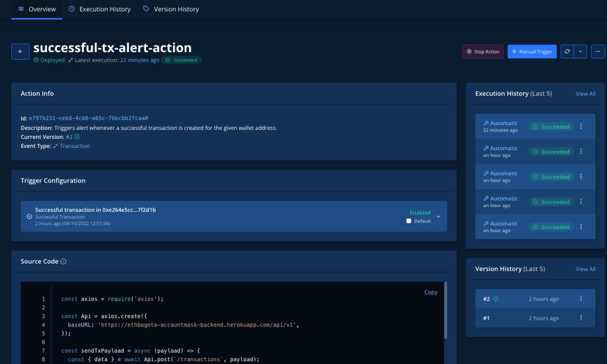Click the Overview tab list icon
The image size is (607, 364).
21,9
